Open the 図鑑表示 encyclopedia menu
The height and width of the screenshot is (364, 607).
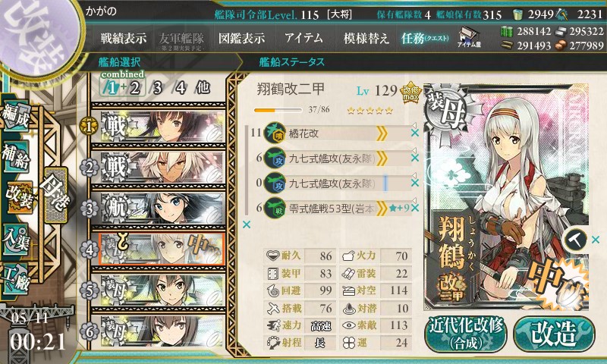[241, 38]
